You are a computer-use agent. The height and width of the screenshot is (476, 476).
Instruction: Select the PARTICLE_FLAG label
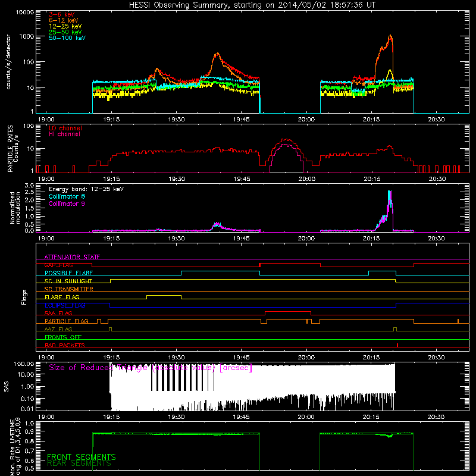coord(67,321)
